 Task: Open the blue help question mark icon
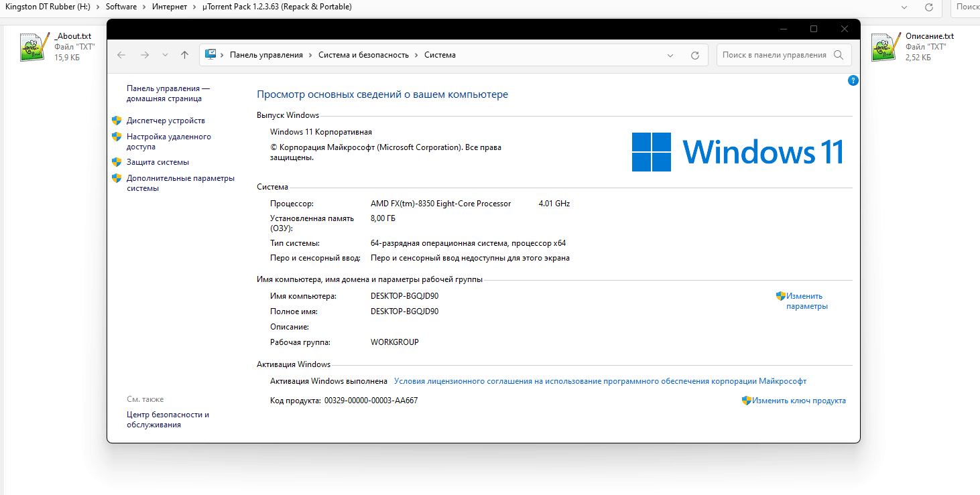(853, 80)
